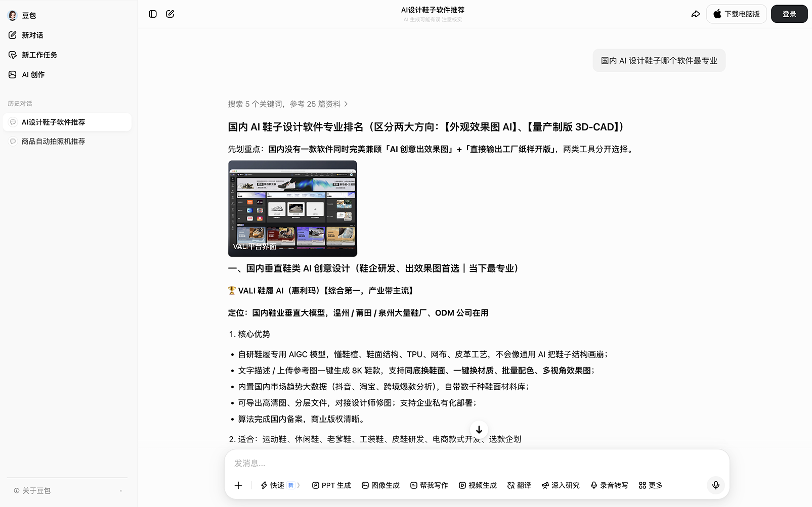Screen dimensions: 812x507
Task: Select 商品自动拍照机推荐 history conversation
Action: (67, 141)
